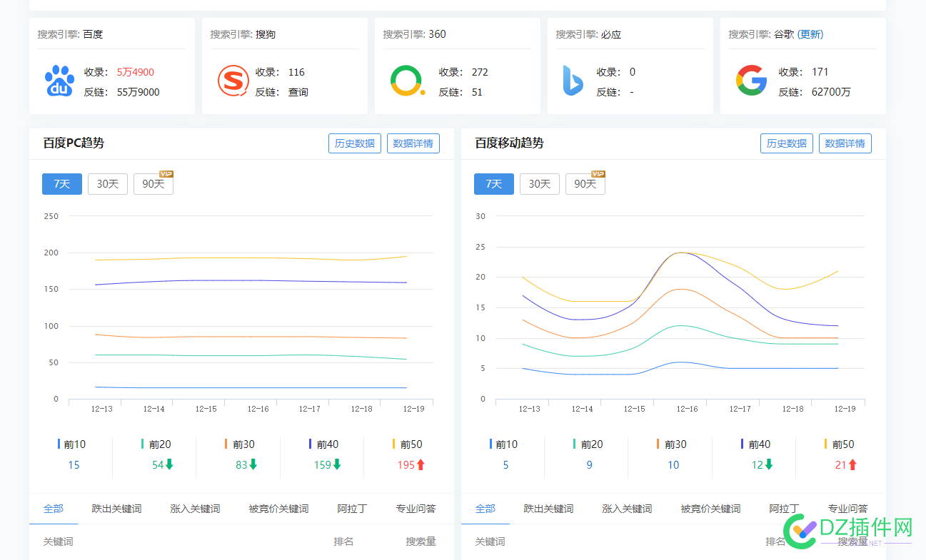This screenshot has height=560, width=926.
Task: Switch to PC 涨入关键词 tab
Action: (195, 509)
